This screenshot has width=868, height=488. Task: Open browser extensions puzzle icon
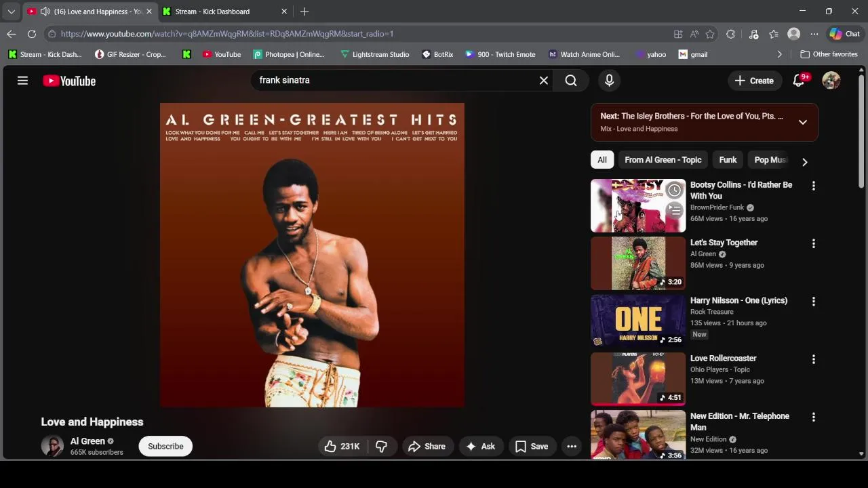click(x=730, y=34)
